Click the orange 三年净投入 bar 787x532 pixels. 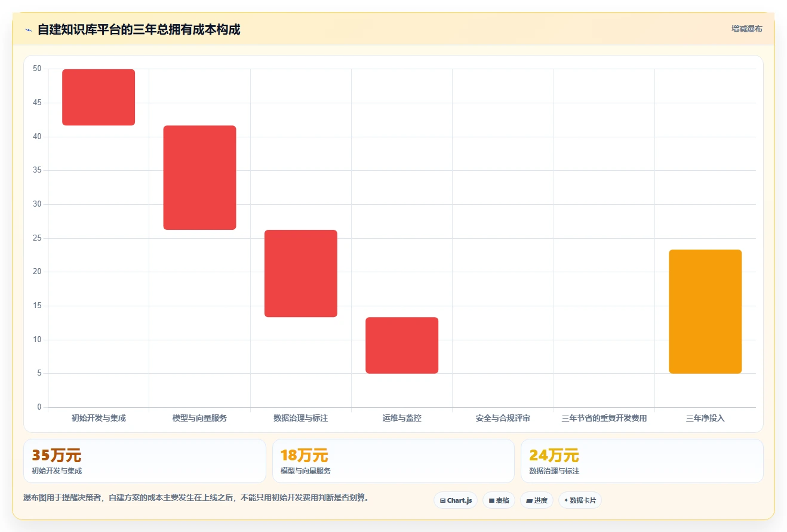705,312
